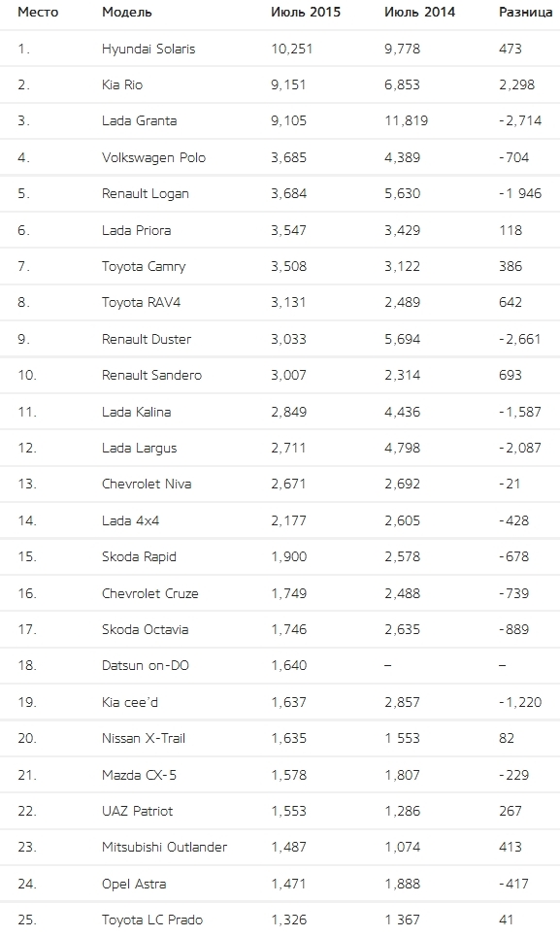Image resolution: width=560 pixels, height=937 pixels.
Task: Select the Chevrolet Niva model cell
Action: pyautogui.click(x=147, y=485)
